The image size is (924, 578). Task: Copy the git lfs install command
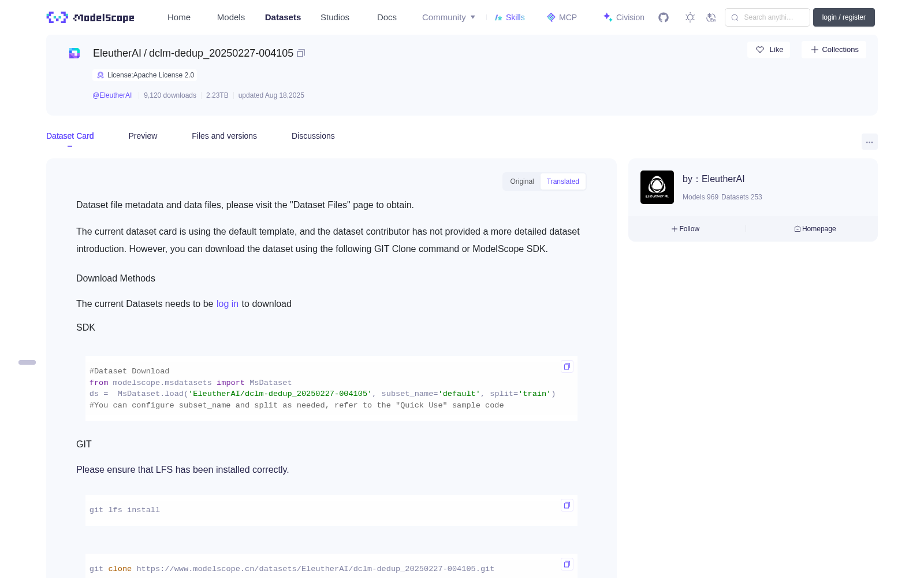(x=567, y=505)
